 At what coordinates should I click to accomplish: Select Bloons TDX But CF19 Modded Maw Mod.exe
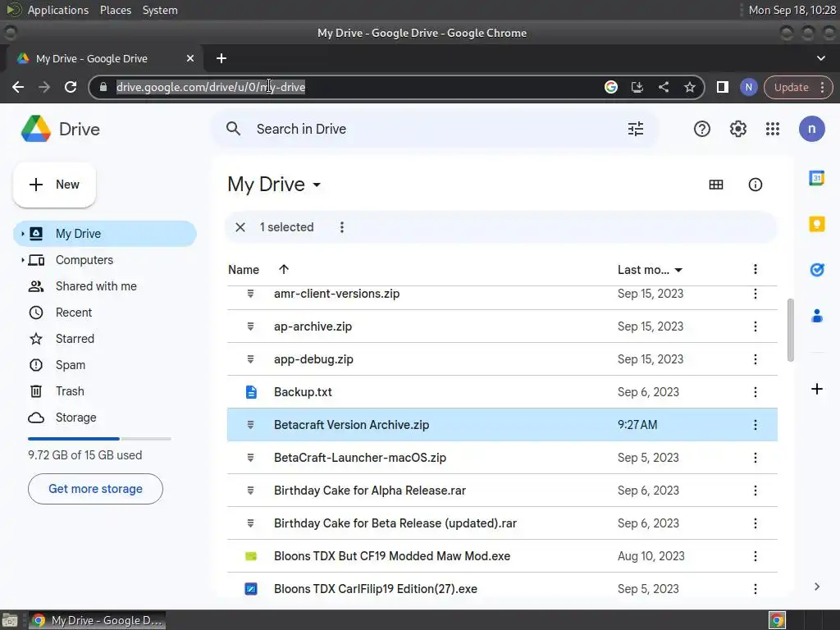502,556
